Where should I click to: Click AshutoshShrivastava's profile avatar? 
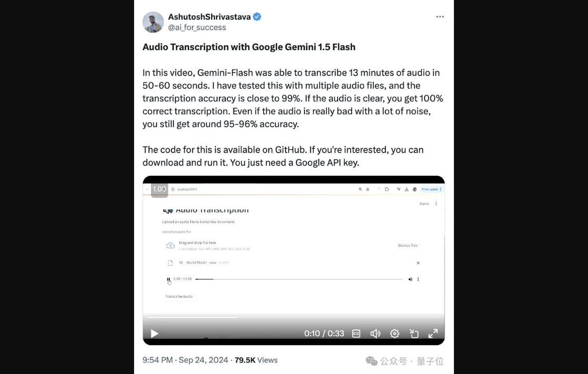(x=153, y=22)
